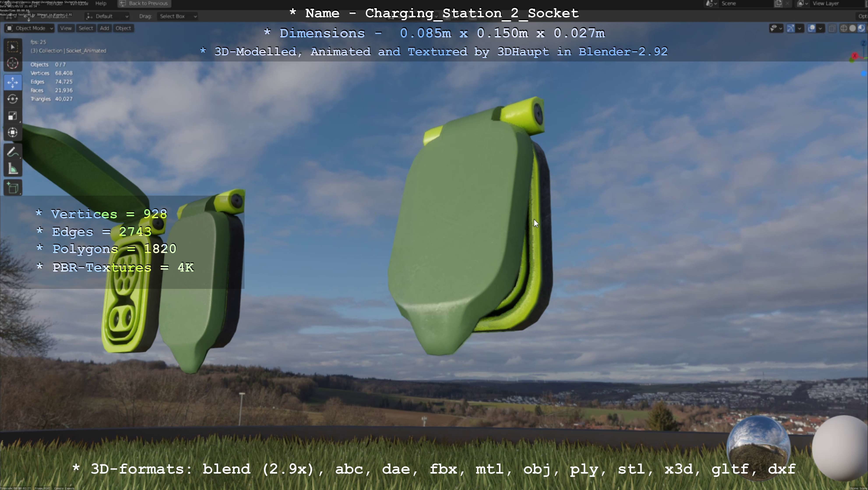Switch to material preview shading
Screen dimensions: 868x490
(861, 28)
